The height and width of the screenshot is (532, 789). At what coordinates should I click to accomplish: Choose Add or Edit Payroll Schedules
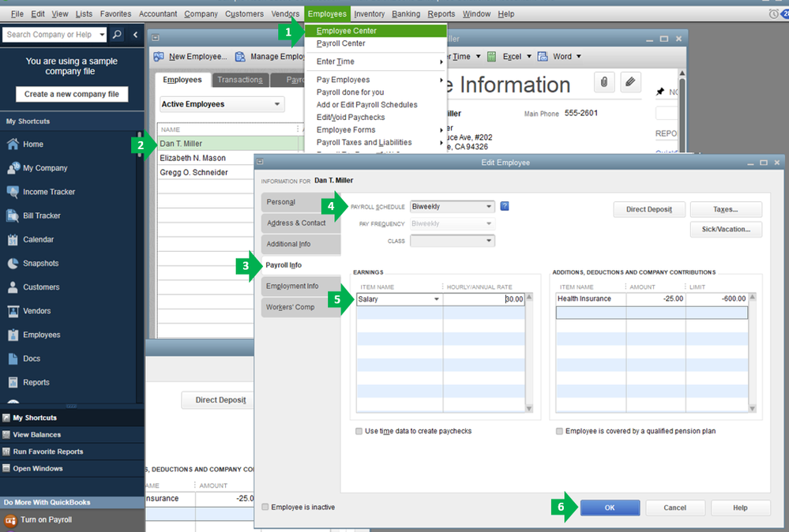pyautogui.click(x=376, y=105)
